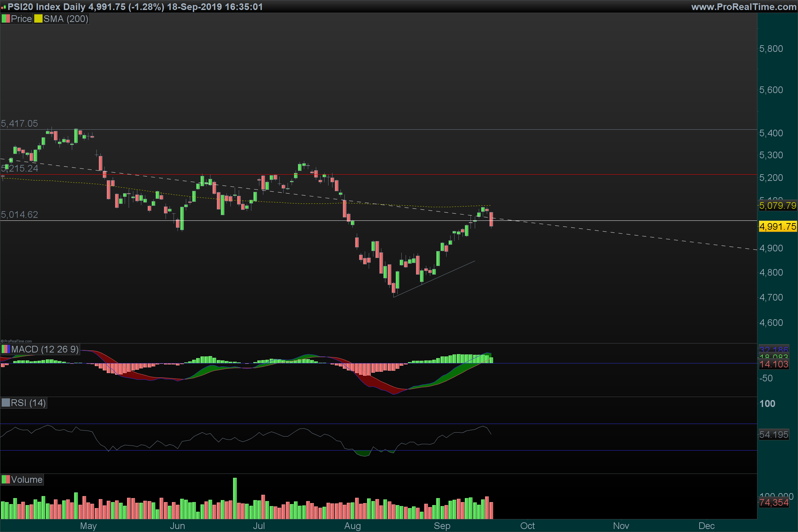The height and width of the screenshot is (532, 798).
Task: Click the Price legend candle icon
Action: [5, 19]
